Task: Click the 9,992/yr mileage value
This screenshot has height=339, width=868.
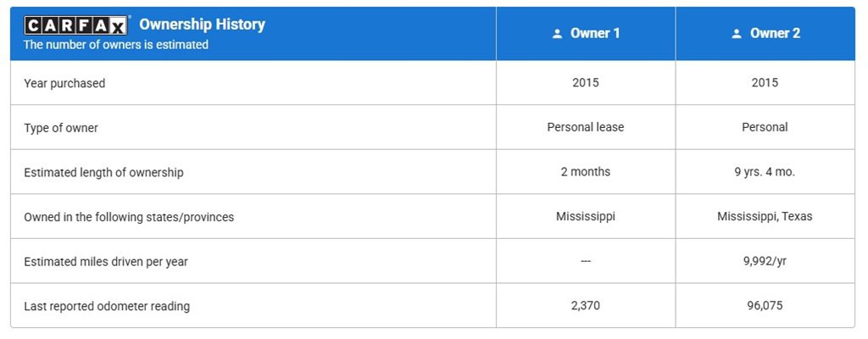Action: (x=765, y=261)
